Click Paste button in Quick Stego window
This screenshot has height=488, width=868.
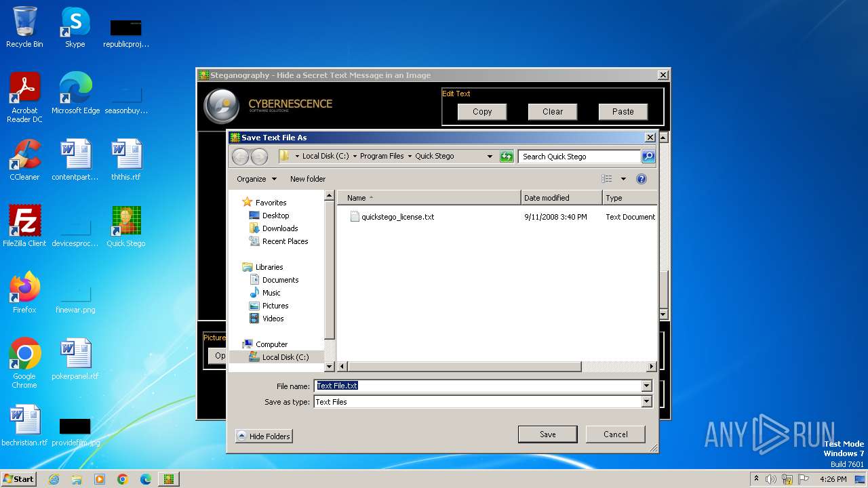point(623,112)
